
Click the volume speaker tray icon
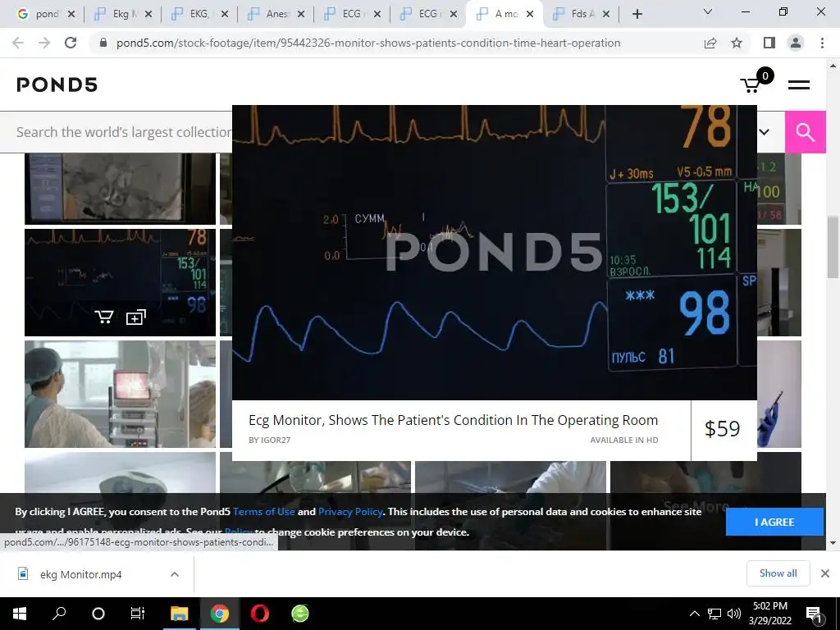click(734, 614)
